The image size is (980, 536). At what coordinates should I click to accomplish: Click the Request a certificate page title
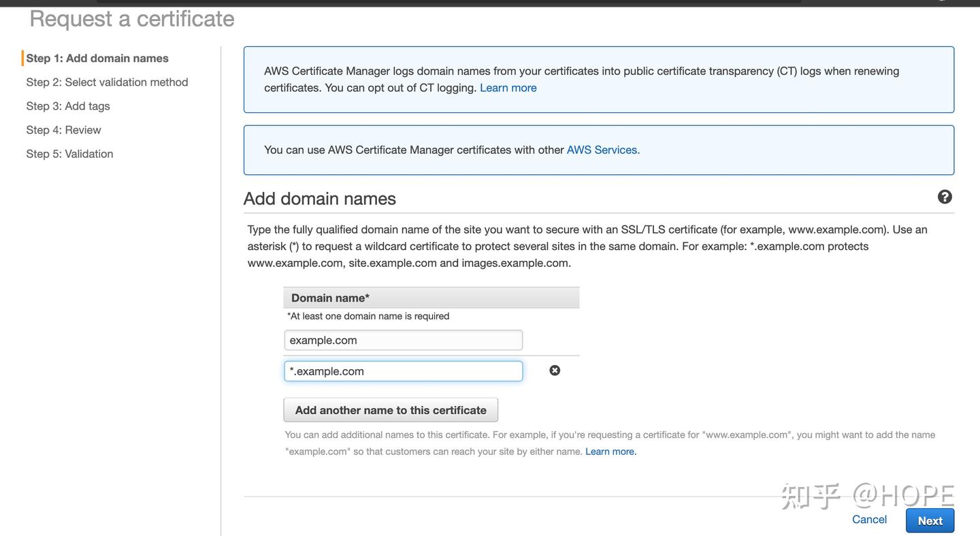click(x=132, y=19)
